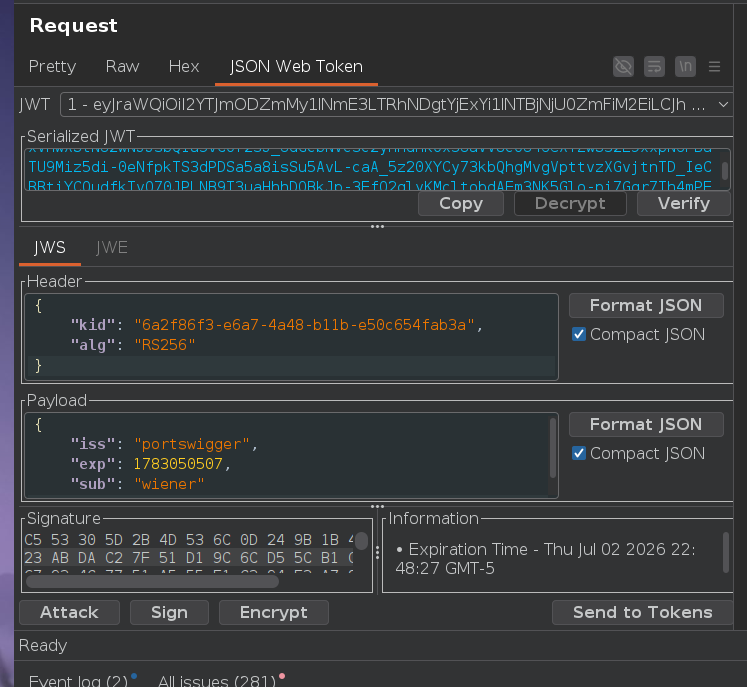
Task: Open the JWT selection dropdown
Action: pyautogui.click(x=396, y=104)
